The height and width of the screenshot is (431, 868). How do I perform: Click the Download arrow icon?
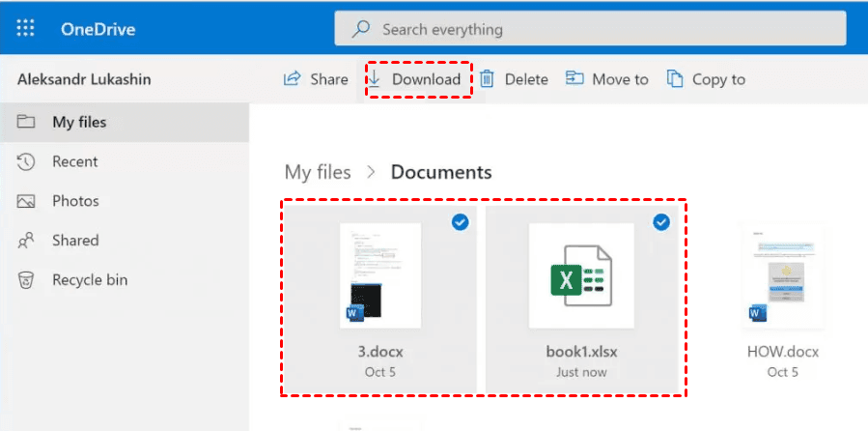[x=375, y=78]
